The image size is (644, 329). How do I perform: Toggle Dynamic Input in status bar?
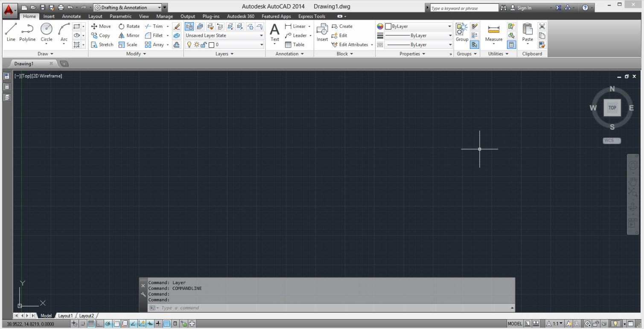150,324
